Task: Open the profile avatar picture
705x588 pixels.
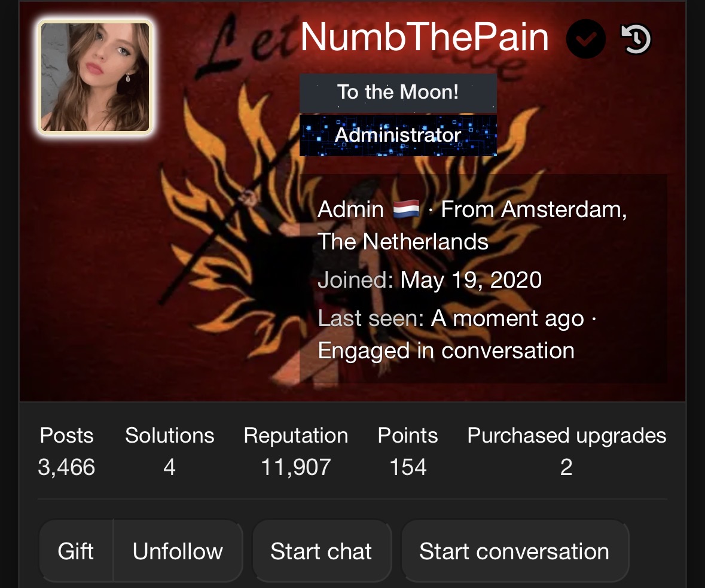Action: click(95, 77)
